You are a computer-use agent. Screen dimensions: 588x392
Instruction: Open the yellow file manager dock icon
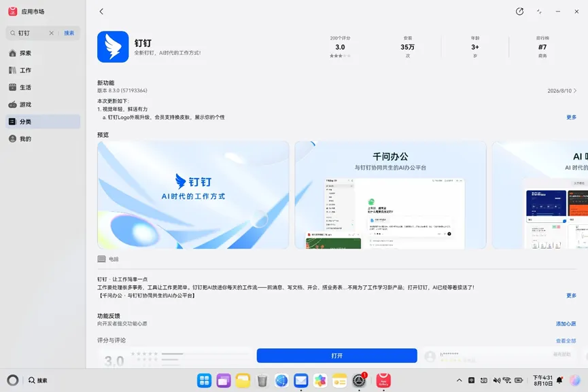click(243, 380)
